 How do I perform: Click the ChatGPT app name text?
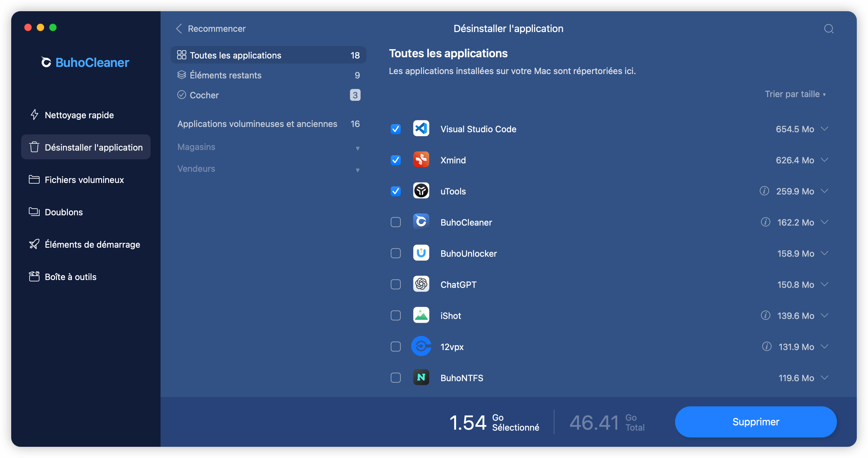pos(458,284)
